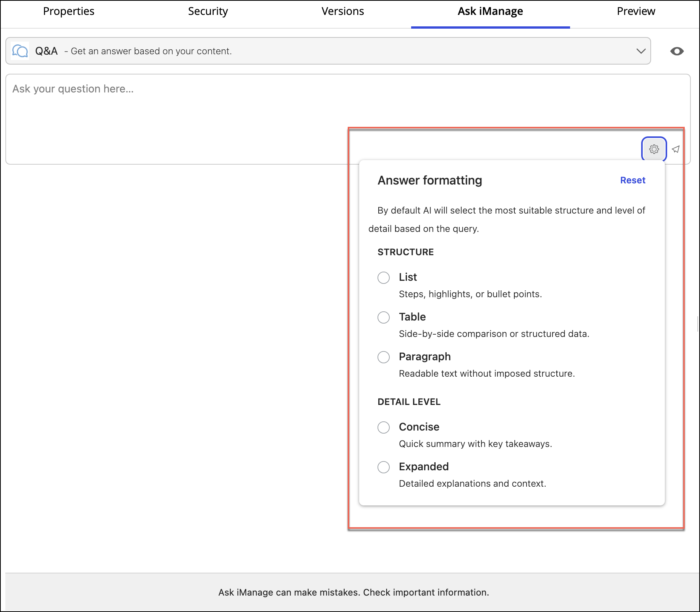Click the Table option label text

(412, 317)
